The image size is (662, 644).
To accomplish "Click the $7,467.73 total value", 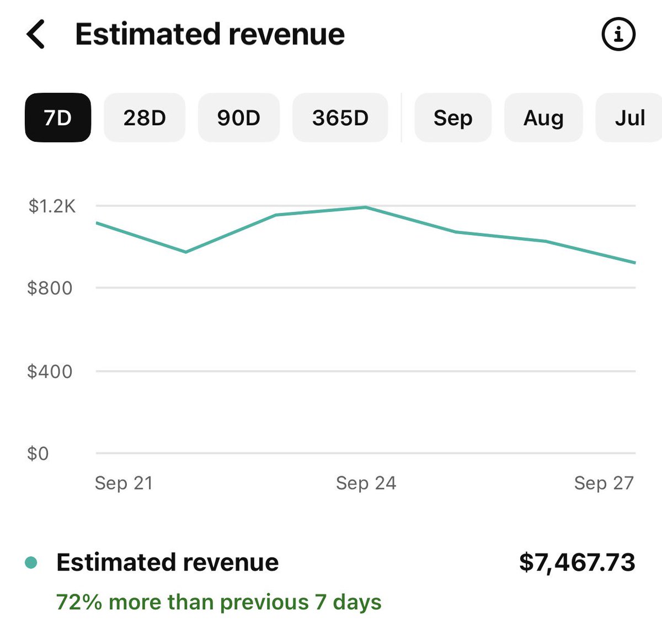I will click(x=577, y=562).
